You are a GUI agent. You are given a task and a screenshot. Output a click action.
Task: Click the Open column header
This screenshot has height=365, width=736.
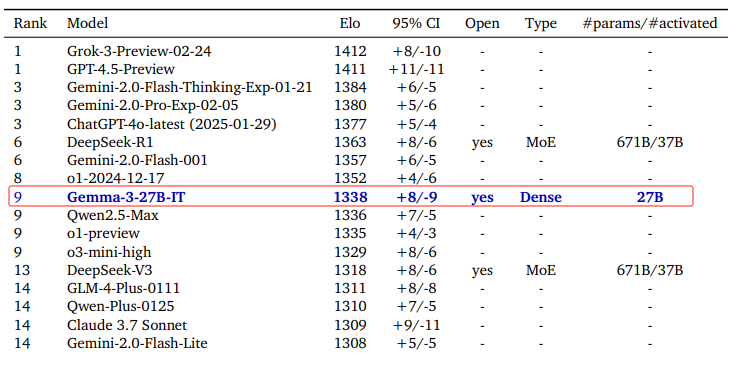click(483, 23)
